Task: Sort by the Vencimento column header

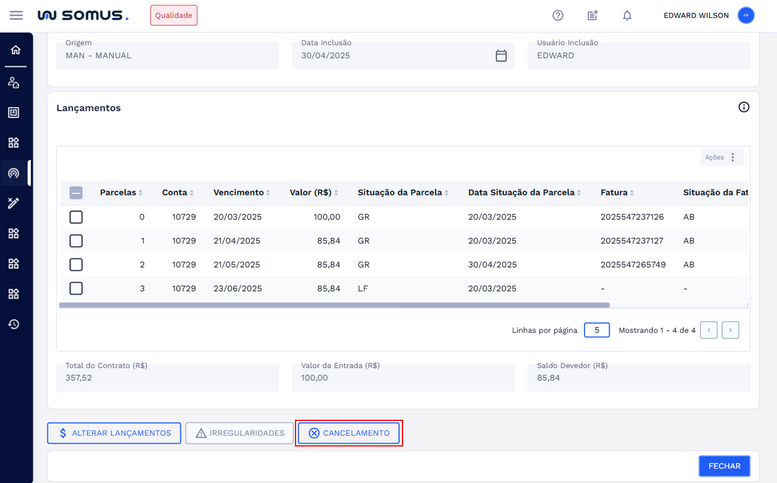Action: coord(239,193)
